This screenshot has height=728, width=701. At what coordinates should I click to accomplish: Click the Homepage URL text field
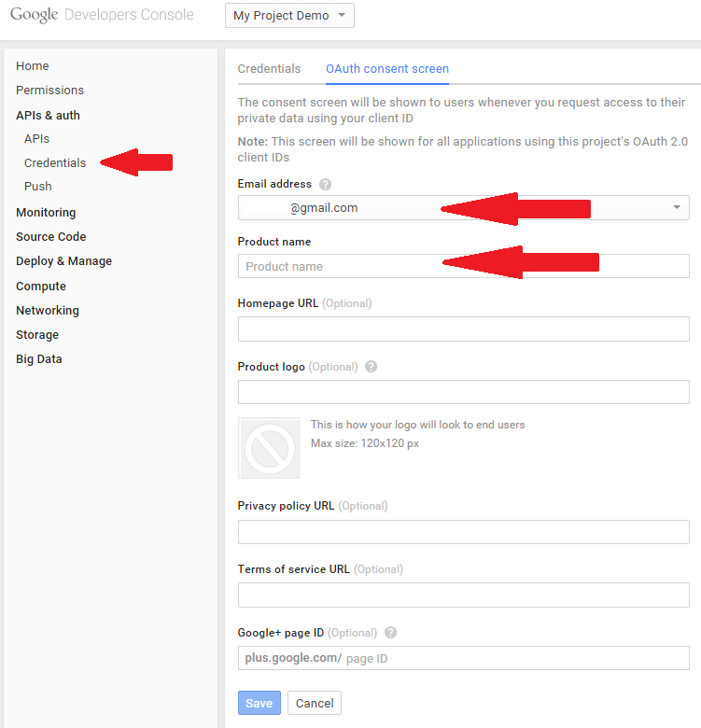coord(463,329)
